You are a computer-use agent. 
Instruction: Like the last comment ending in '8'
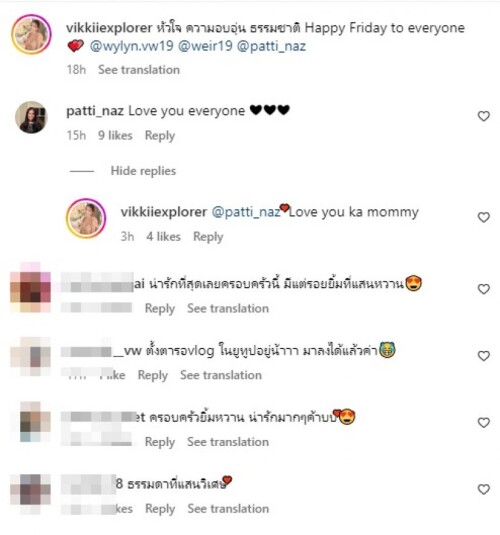483,489
